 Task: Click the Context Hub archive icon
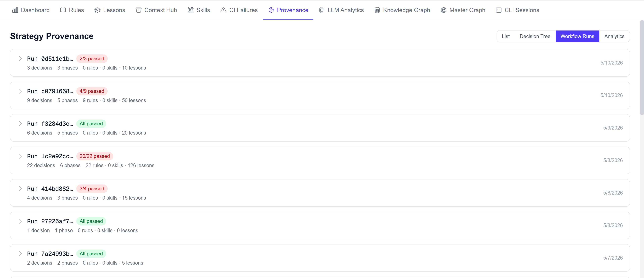(139, 10)
